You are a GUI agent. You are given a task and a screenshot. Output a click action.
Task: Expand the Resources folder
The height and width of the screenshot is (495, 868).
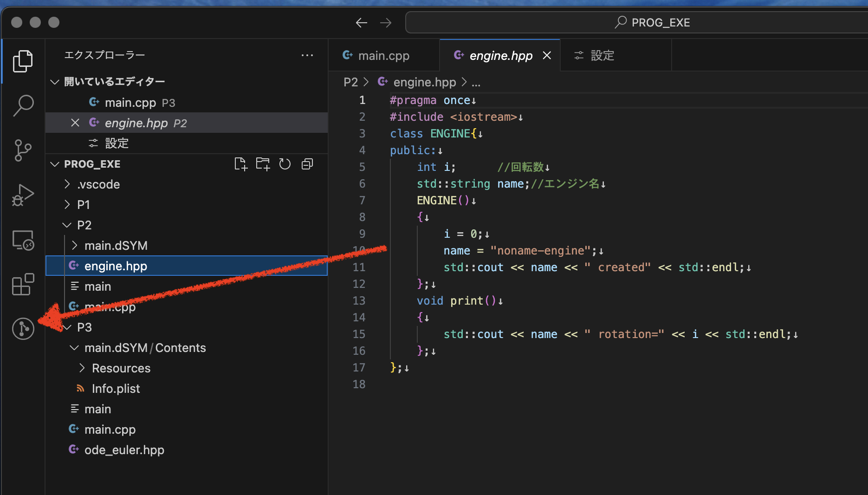[x=82, y=368]
